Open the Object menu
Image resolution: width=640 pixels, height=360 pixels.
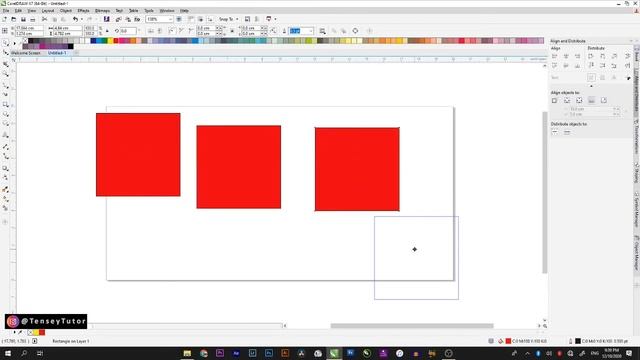click(66, 11)
